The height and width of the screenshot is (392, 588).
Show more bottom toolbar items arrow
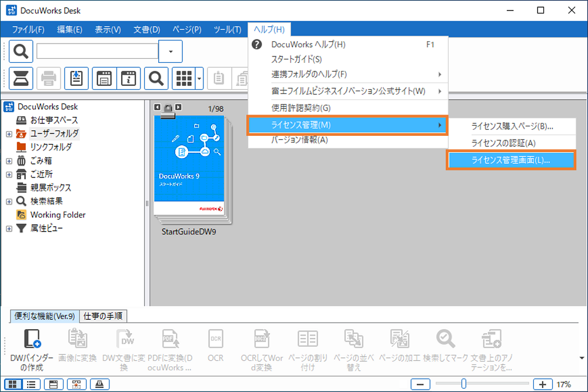(582, 358)
